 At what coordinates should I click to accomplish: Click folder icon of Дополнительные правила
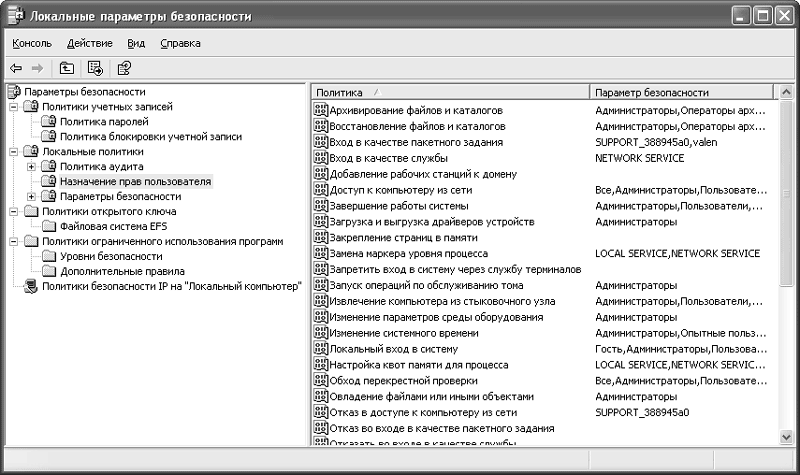click(x=49, y=271)
